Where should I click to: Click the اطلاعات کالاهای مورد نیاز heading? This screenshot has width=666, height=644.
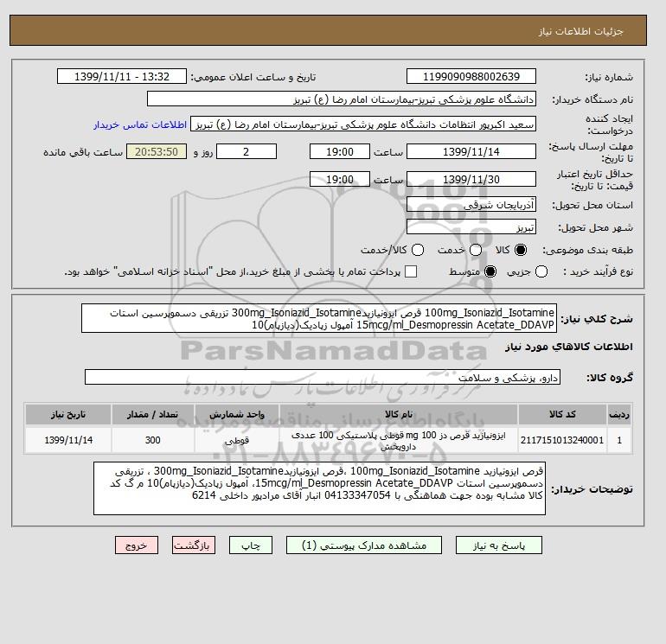(x=569, y=347)
